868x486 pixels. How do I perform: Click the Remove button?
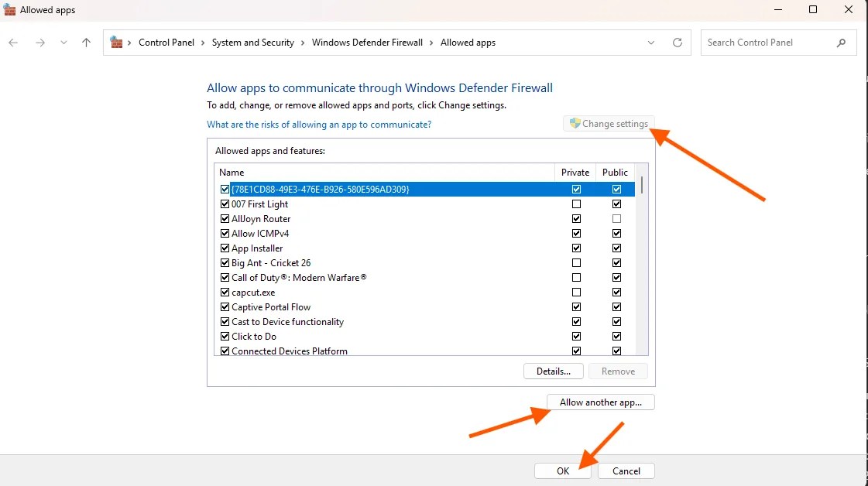click(618, 371)
